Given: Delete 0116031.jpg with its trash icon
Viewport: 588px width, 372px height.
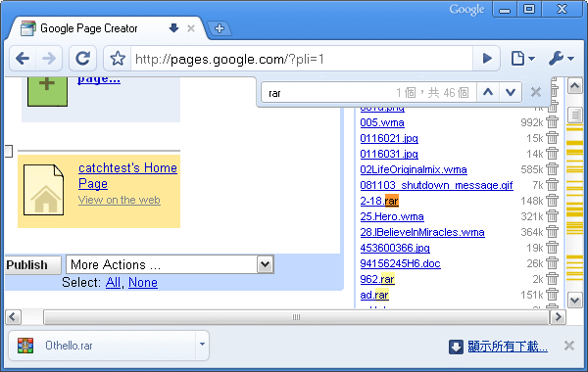Looking at the screenshot, I should point(552,154).
